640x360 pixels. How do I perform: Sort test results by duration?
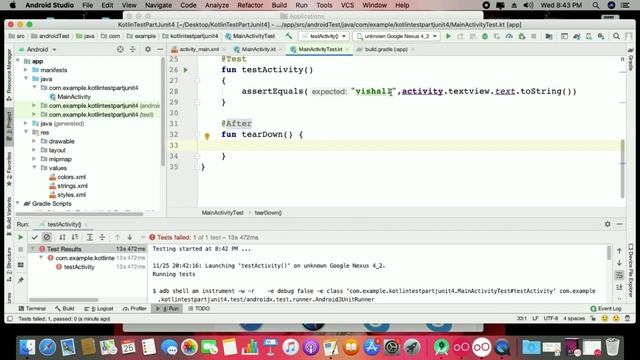tap(75, 237)
